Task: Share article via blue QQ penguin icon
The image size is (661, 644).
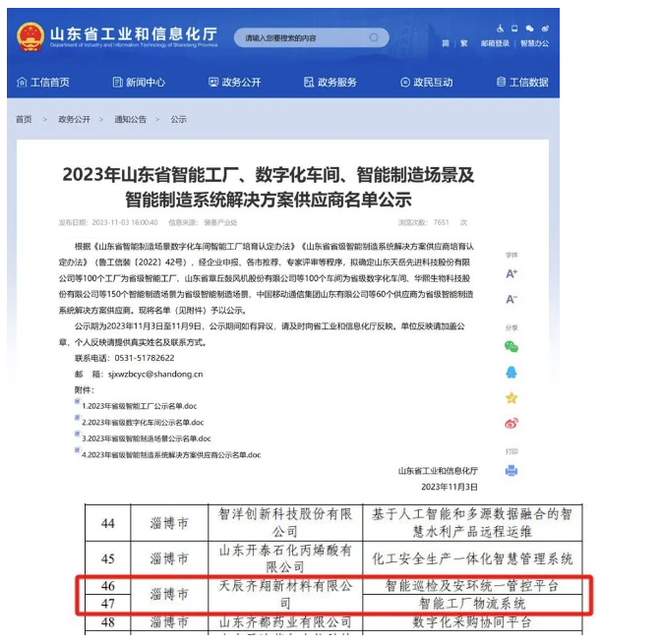Action: pyautogui.click(x=511, y=373)
